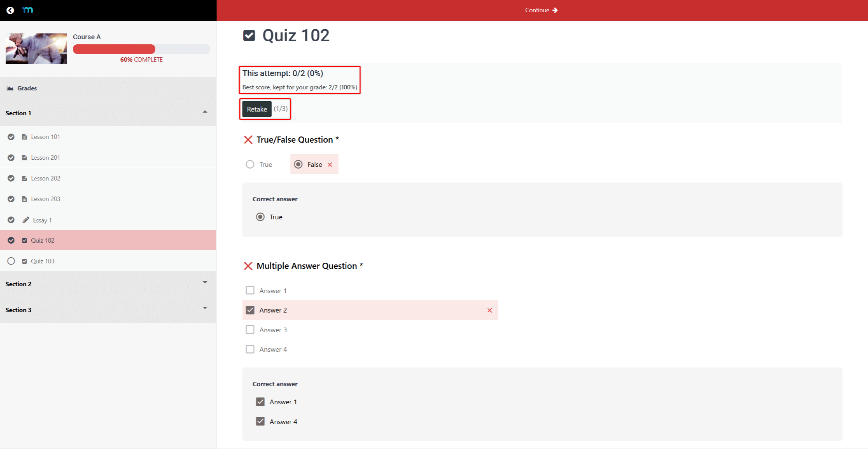Select the True radio option
Screen dimensions: 868x449
[250, 164]
